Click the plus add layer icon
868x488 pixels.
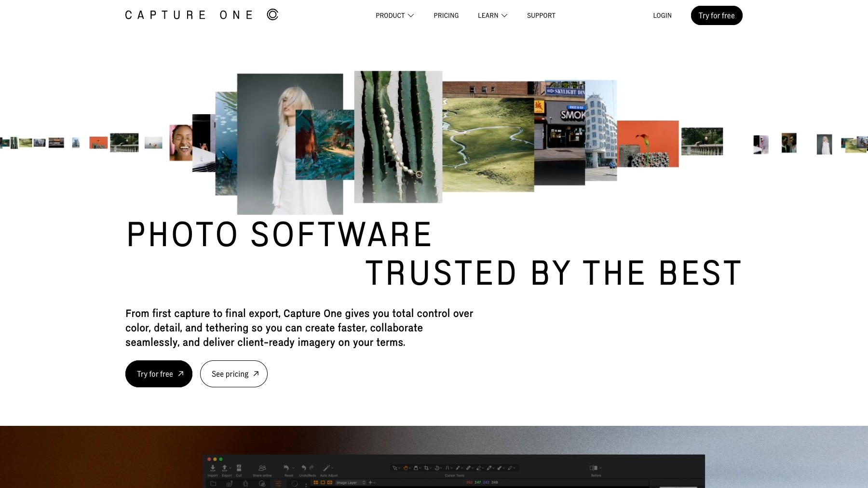(x=370, y=483)
